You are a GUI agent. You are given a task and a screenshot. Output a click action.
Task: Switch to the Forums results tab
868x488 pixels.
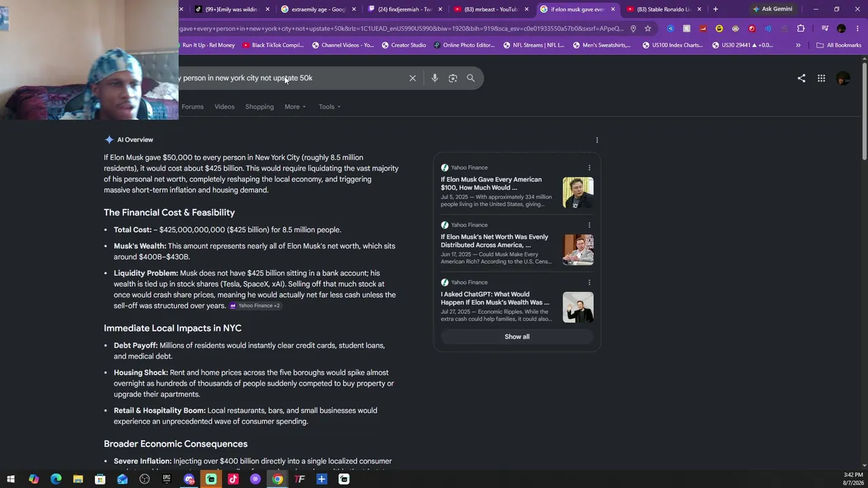click(193, 106)
